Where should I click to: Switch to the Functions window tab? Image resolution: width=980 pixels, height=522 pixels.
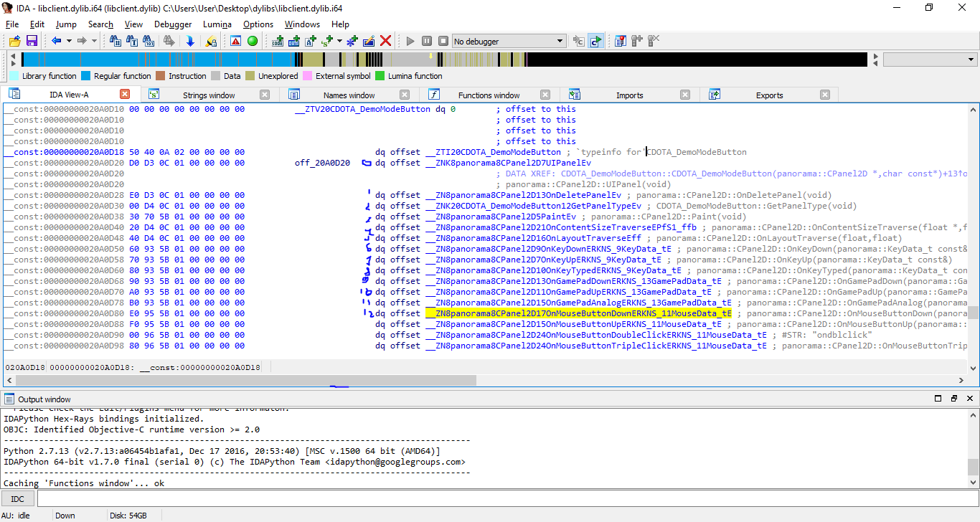click(x=489, y=95)
